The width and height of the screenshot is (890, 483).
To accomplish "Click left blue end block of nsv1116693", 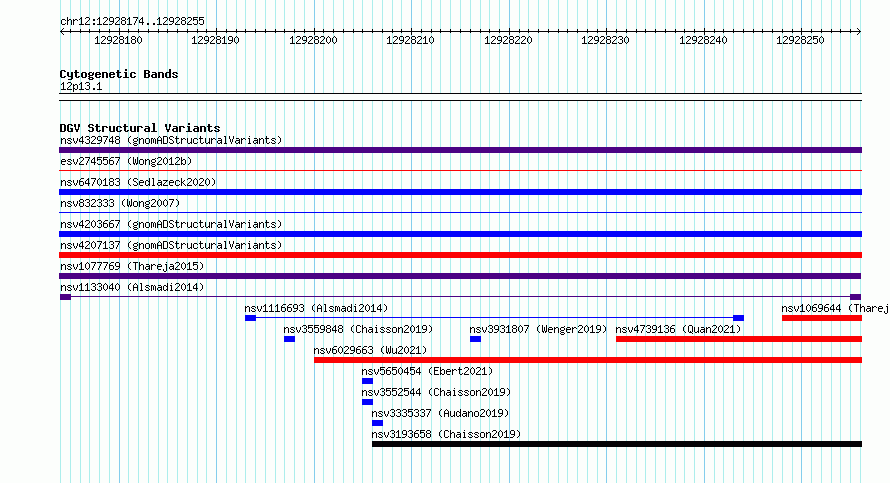I will tap(250, 318).
